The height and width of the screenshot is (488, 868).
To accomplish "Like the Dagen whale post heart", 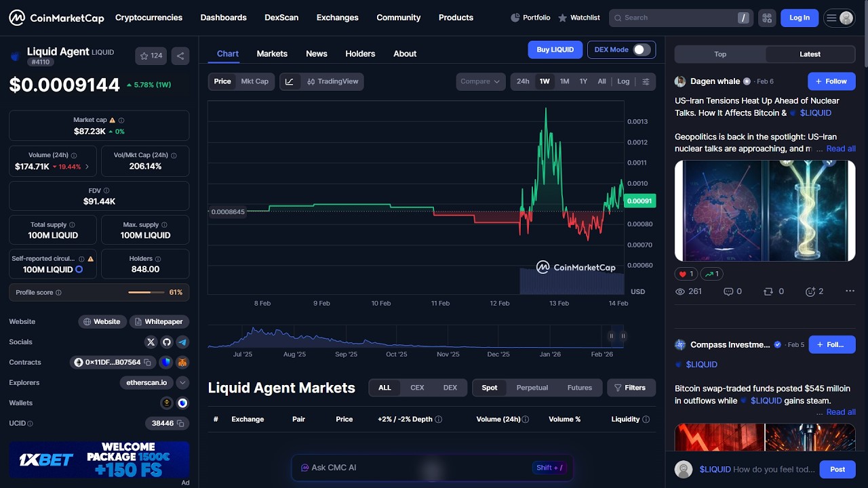I will pyautogui.click(x=685, y=274).
